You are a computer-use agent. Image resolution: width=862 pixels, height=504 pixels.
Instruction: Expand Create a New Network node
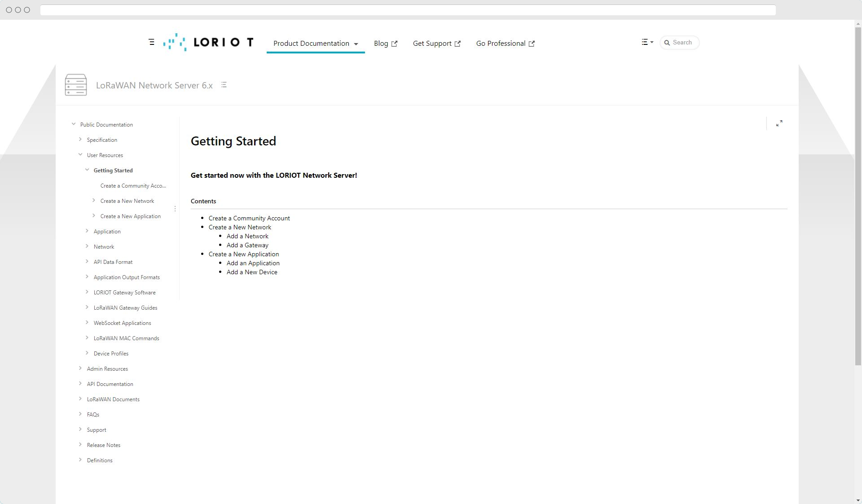pyautogui.click(x=94, y=201)
